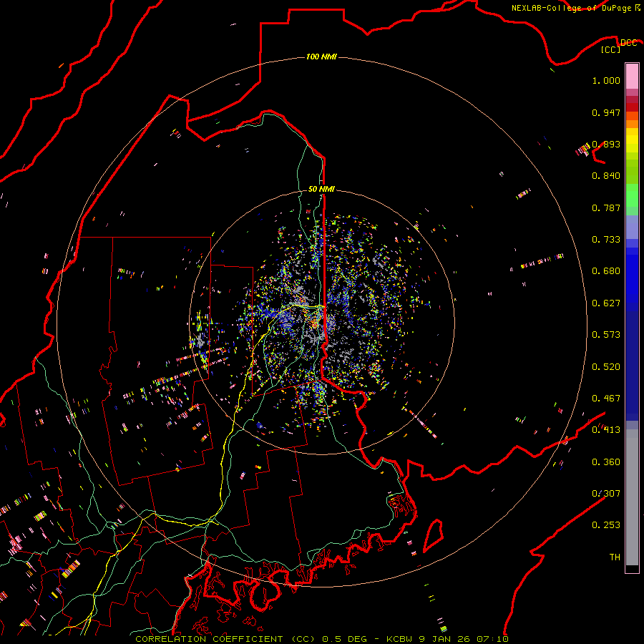Click the 0.307 legend value
Image resolution: width=644 pixels, height=644 pixels.
click(606, 494)
